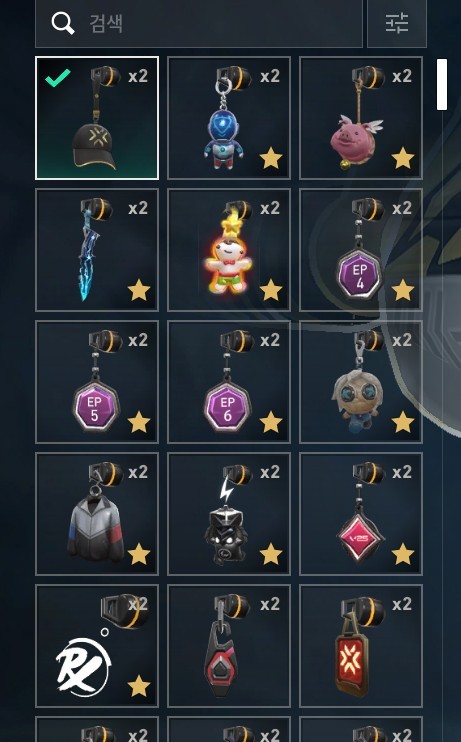461x742 pixels.
Task: Pick the EP 6 purple badge buddy
Action: tap(229, 382)
